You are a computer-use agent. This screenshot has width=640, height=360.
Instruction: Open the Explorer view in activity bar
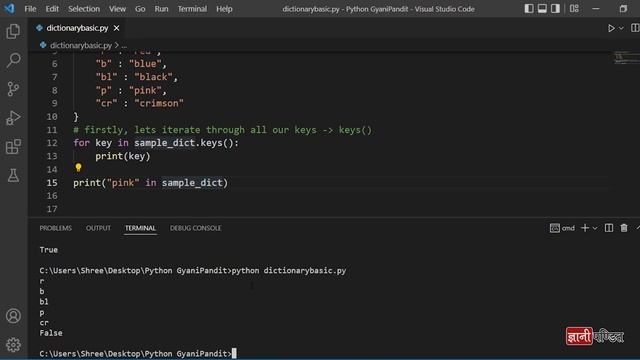(13, 31)
